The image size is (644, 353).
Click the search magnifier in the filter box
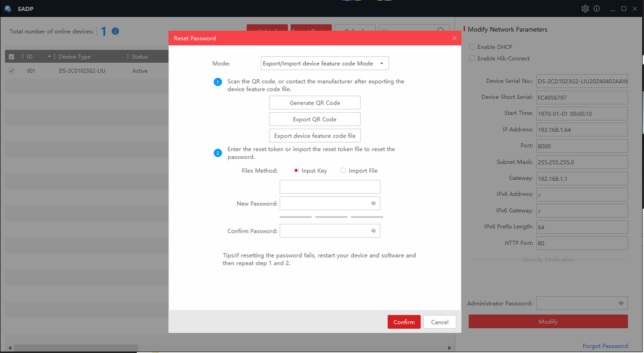click(441, 31)
